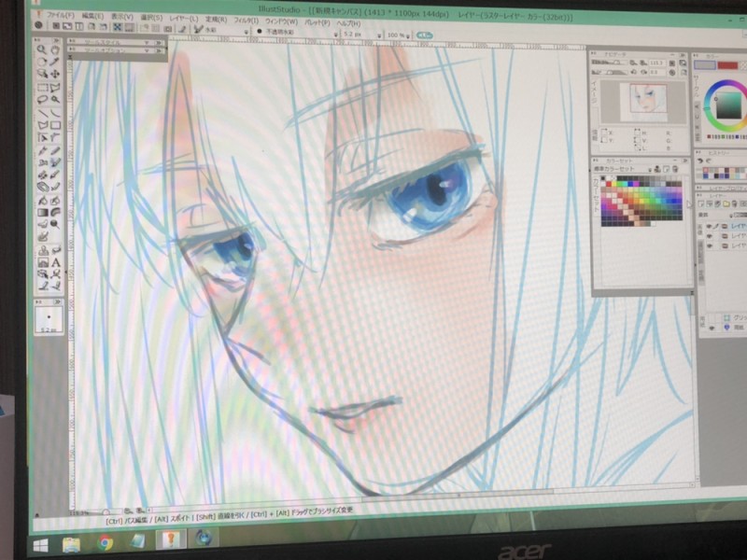
Task: Open the 不透明水彩 brush preset dropdown
Action: pyautogui.click(x=336, y=35)
